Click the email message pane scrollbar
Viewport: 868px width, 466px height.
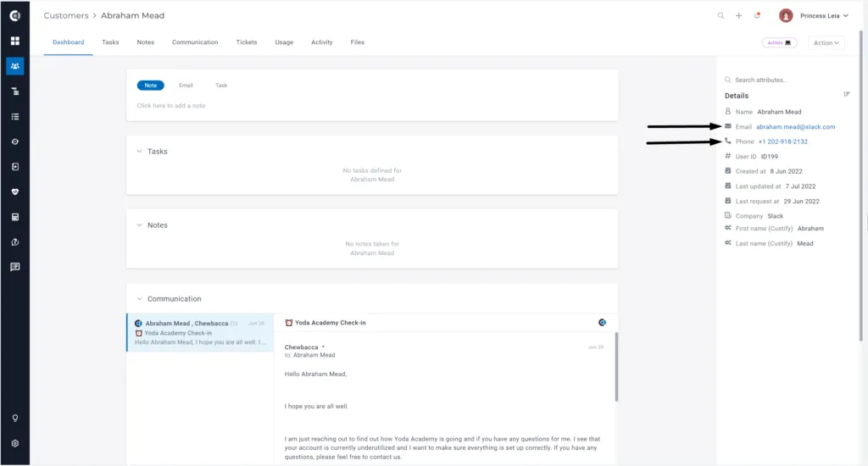pos(616,368)
